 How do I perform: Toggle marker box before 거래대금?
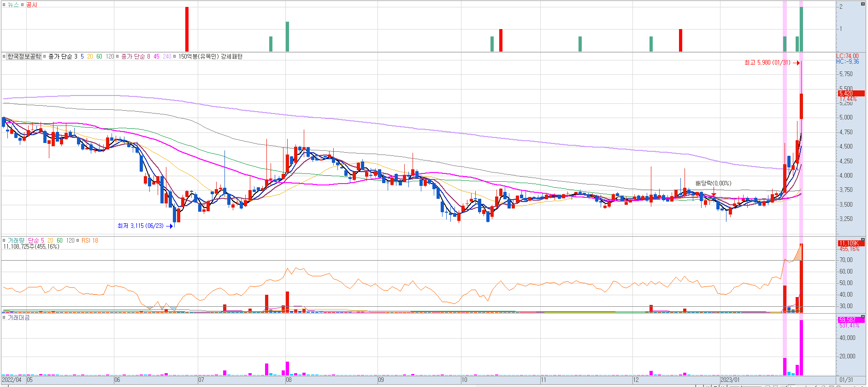(4, 318)
